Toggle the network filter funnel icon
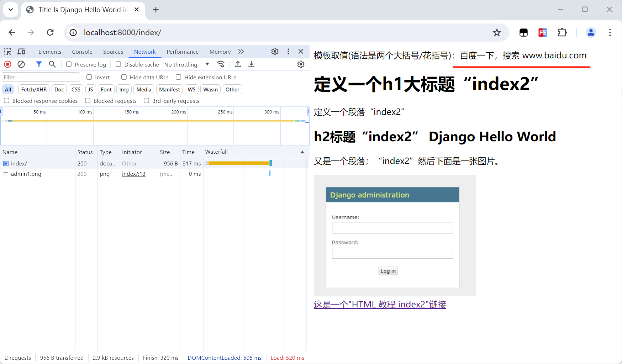 coord(39,64)
